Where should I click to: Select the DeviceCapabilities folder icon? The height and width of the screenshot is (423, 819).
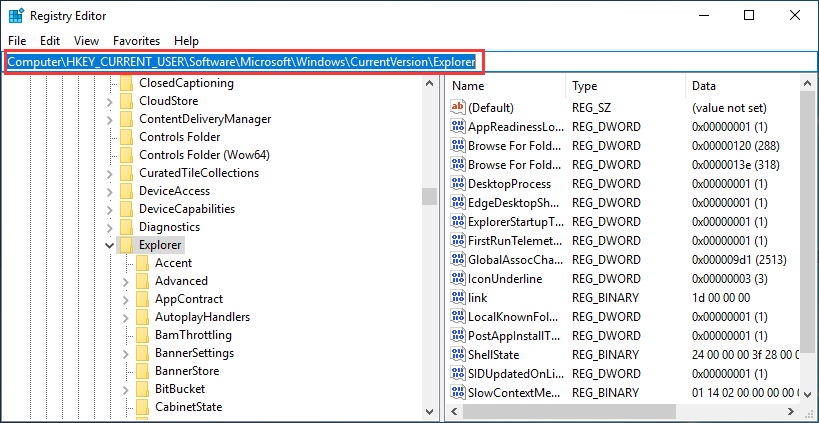(x=126, y=209)
